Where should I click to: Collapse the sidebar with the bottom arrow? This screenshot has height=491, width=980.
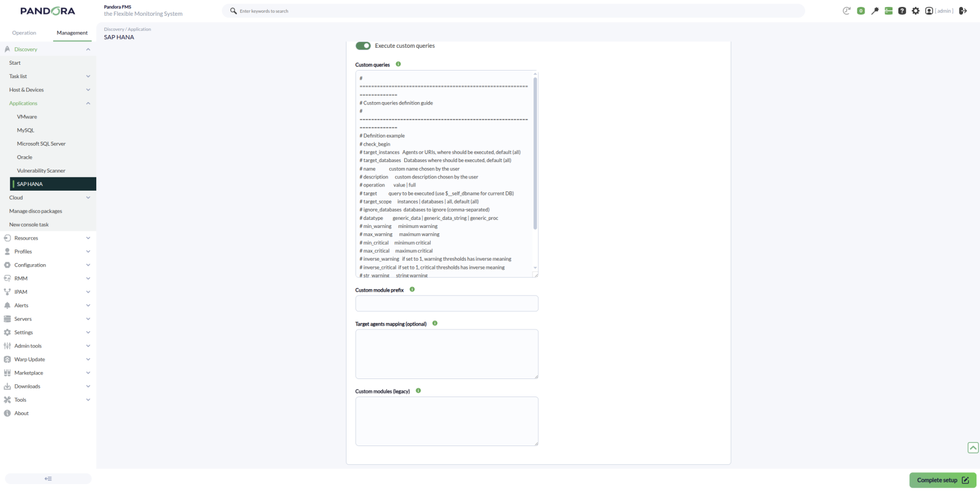pyautogui.click(x=48, y=479)
